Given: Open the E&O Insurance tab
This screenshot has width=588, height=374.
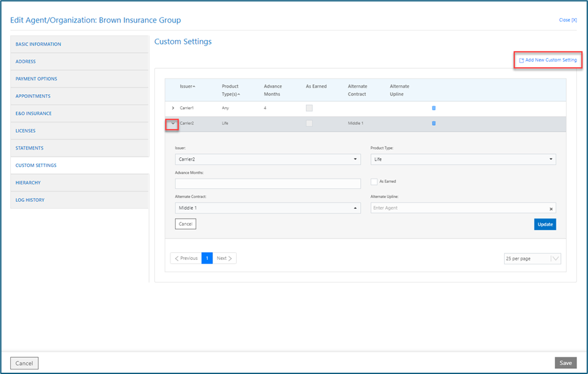Looking at the screenshot, I should (79, 113).
